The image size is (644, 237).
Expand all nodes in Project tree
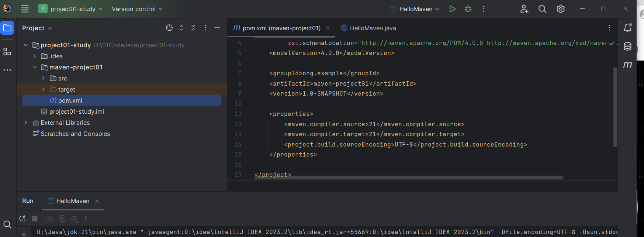(181, 28)
